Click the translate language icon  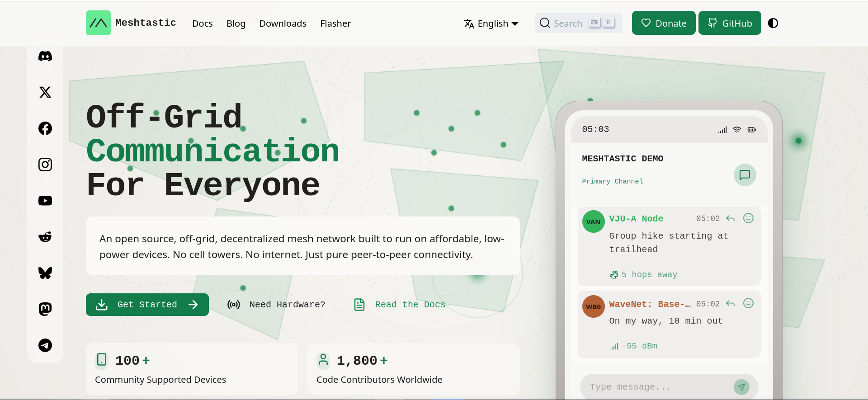469,24
